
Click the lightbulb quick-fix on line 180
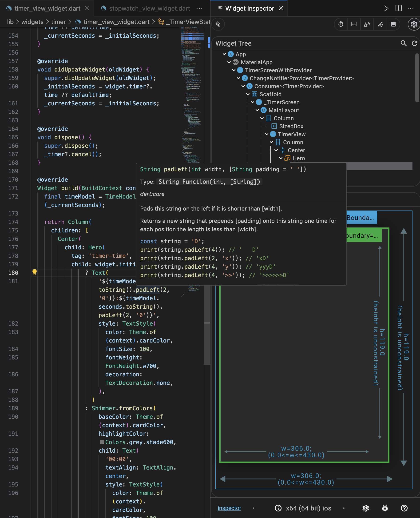click(34, 272)
